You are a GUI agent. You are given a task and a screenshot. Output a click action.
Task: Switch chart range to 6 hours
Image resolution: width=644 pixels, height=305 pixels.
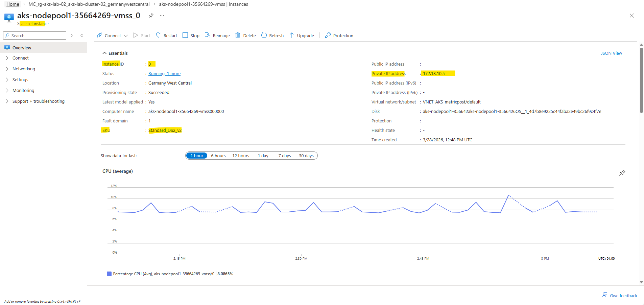click(x=218, y=156)
